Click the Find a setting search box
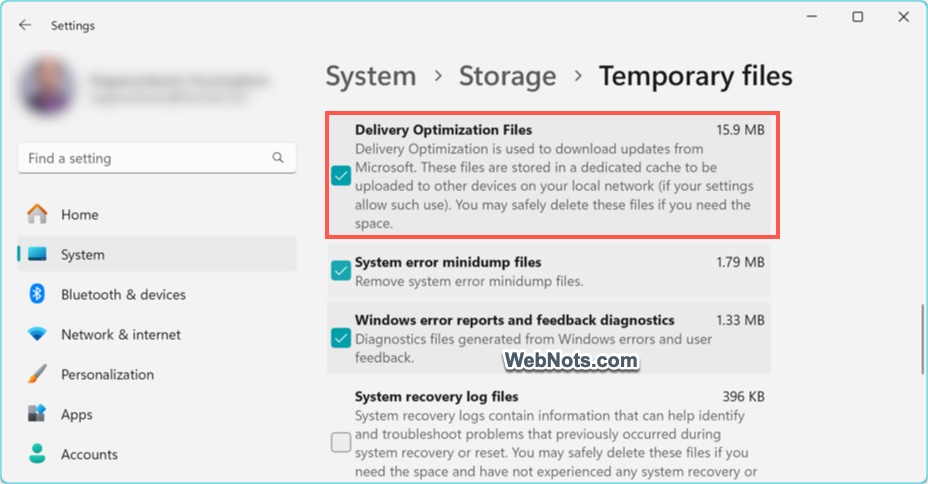Screen dimensions: 928x484 pos(145,158)
